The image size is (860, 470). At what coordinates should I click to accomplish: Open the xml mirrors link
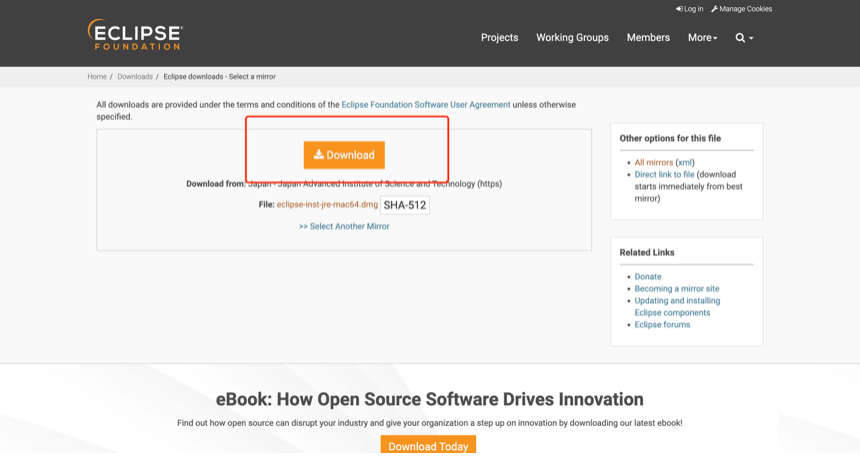pos(685,162)
